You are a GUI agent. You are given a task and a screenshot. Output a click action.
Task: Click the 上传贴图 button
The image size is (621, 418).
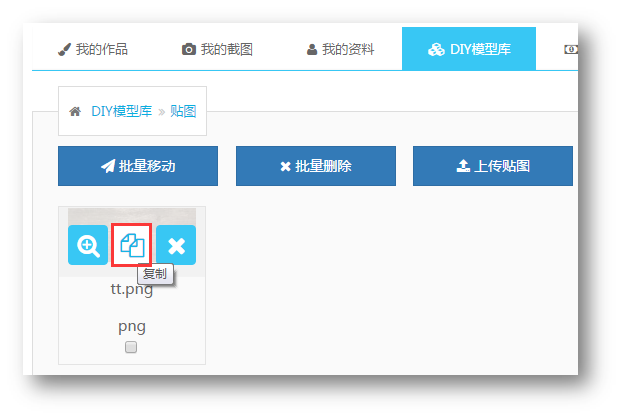click(493, 166)
